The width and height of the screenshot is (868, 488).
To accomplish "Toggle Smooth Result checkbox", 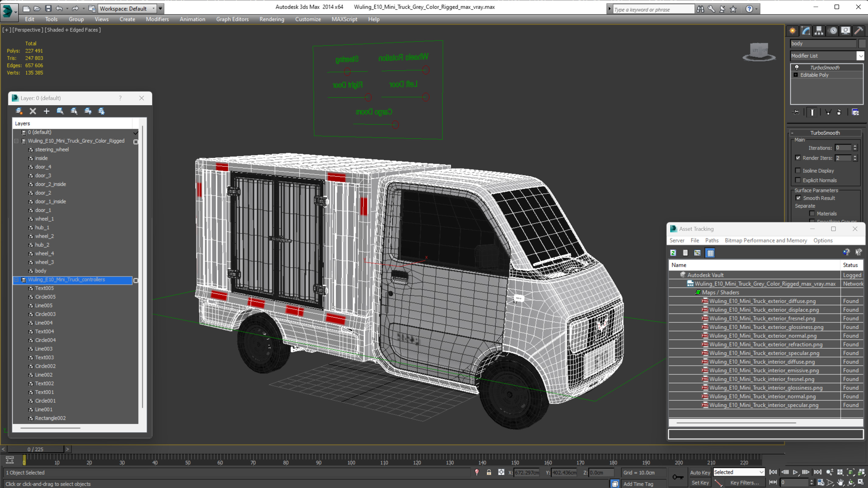I will tap(798, 198).
